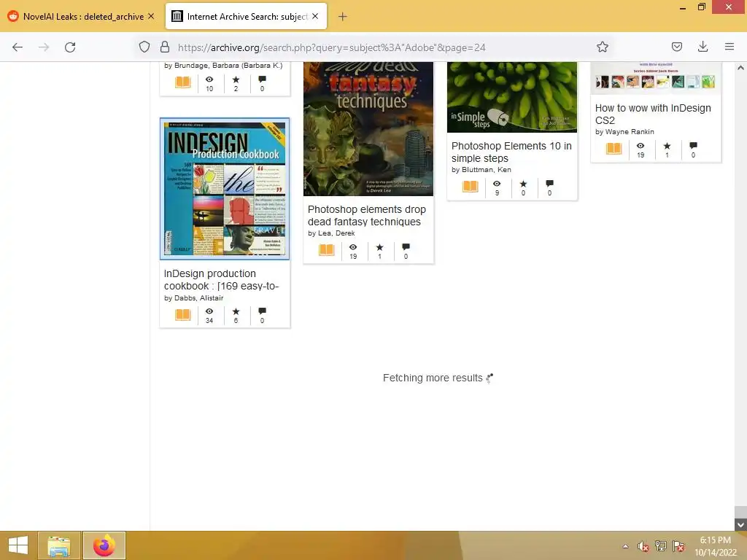Open InDesign production cookbook title link
747x560 pixels.
click(221, 280)
